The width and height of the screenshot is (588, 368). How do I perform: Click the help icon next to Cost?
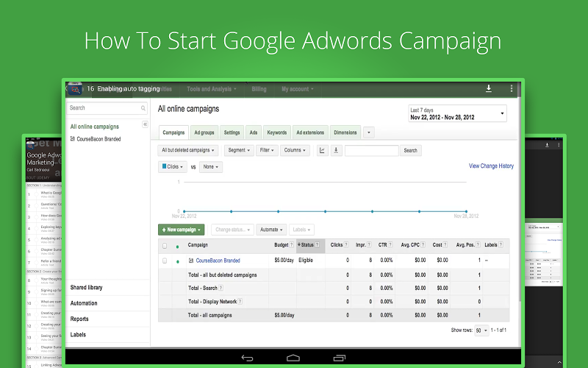click(445, 245)
